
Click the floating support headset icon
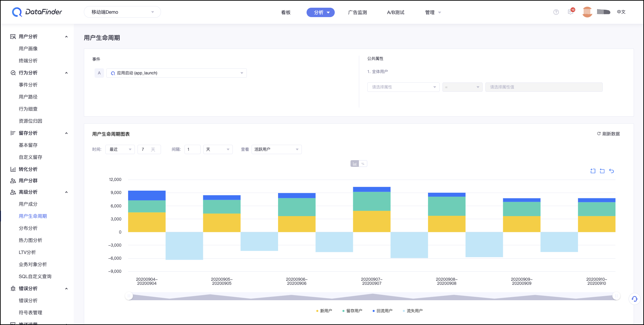pyautogui.click(x=635, y=299)
